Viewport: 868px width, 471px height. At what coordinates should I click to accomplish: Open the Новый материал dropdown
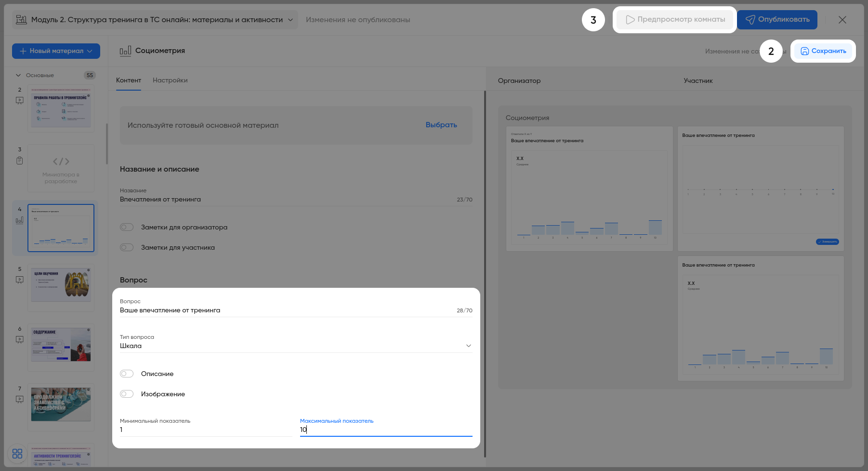(x=56, y=51)
